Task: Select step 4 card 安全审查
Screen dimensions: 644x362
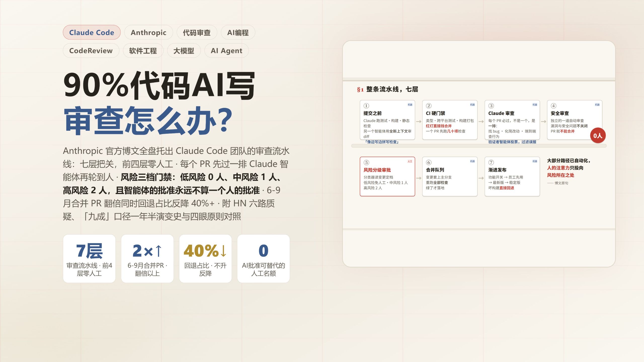Action: [575, 120]
